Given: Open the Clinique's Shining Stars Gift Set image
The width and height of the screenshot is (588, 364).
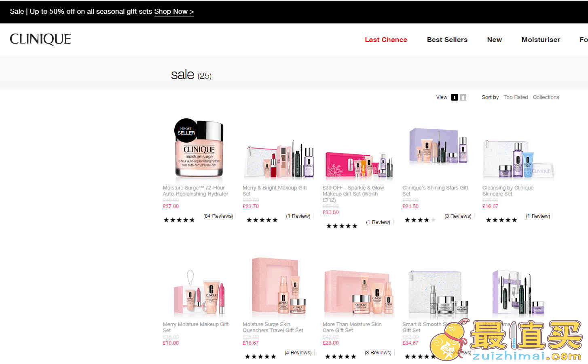Looking at the screenshot, I should pos(438,146).
